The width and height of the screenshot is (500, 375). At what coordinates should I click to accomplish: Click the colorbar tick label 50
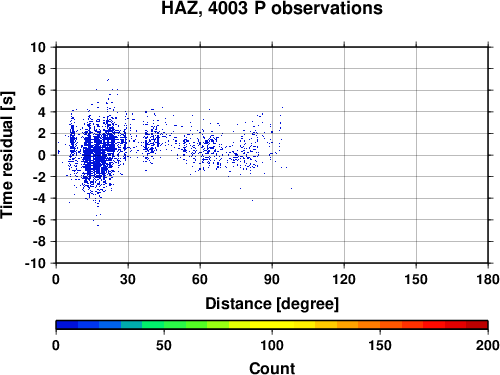tap(164, 345)
